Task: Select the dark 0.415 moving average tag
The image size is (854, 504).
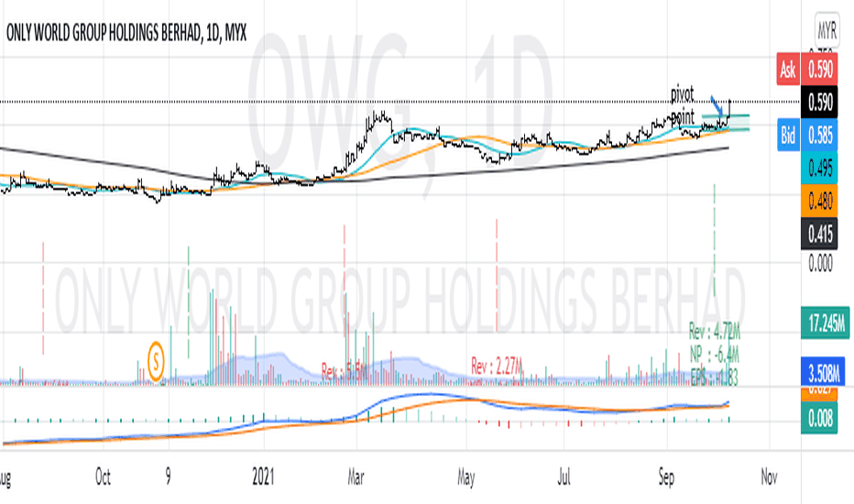Action: [x=820, y=234]
